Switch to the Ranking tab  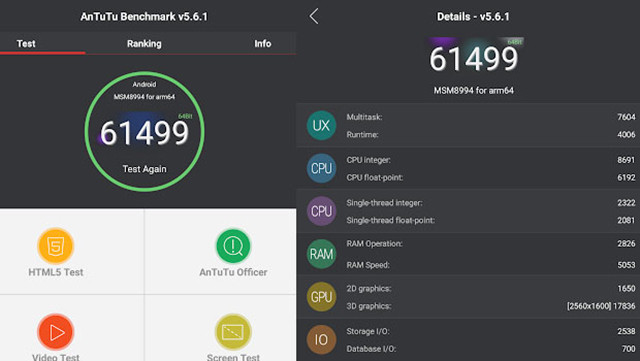tap(144, 44)
